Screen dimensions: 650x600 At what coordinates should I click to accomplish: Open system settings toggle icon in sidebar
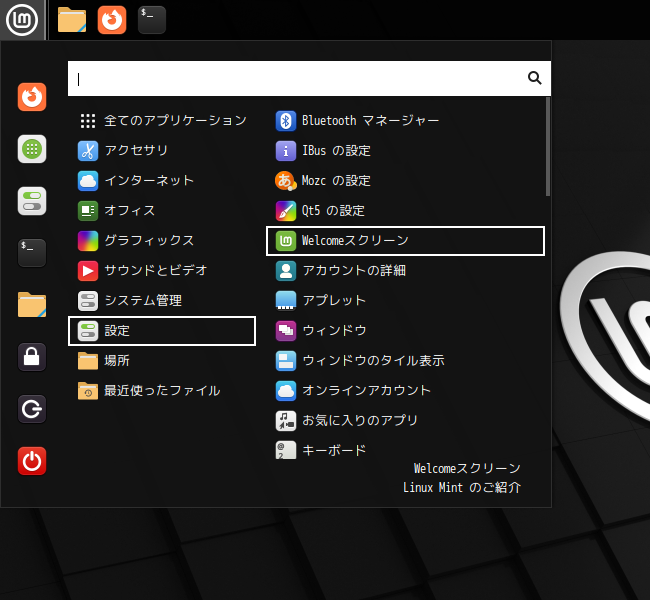click(32, 201)
